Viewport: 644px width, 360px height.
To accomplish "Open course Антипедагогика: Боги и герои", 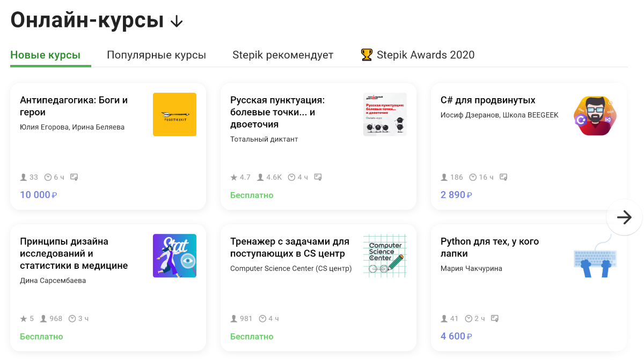I will pos(74,106).
